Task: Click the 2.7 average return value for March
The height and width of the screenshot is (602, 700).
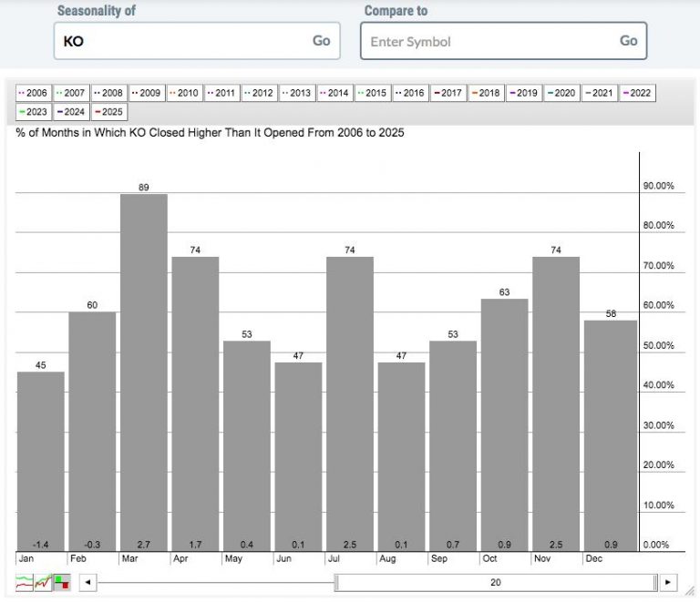Action: 144,545
